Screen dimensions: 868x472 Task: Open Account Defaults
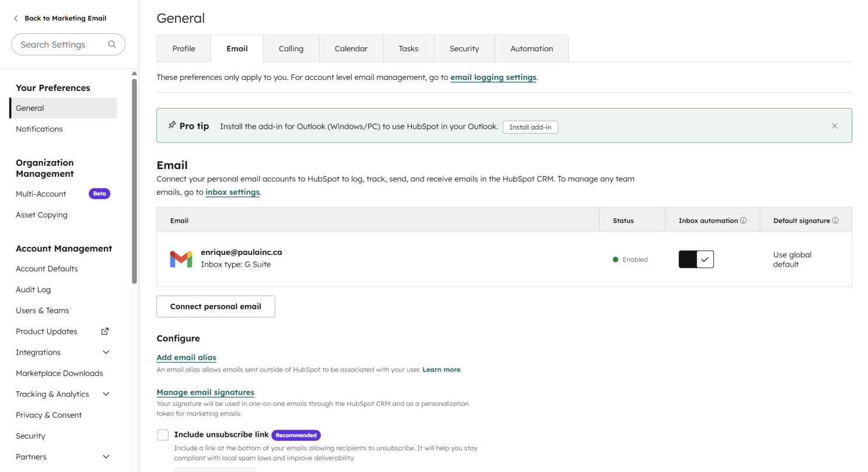[x=47, y=269]
